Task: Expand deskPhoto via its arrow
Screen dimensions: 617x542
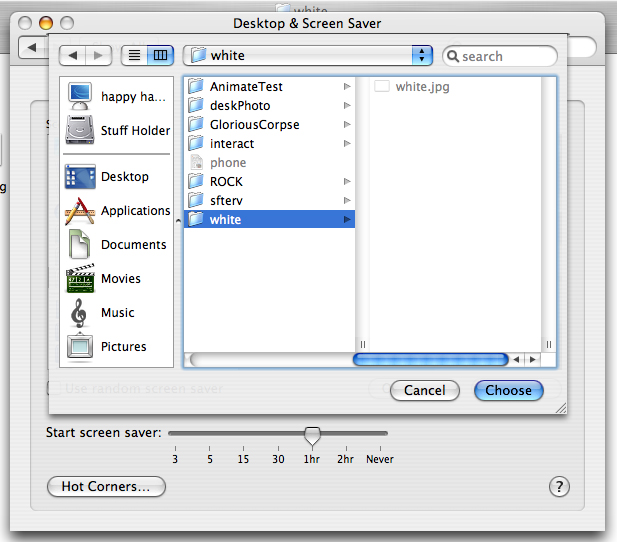Action: tap(347, 105)
